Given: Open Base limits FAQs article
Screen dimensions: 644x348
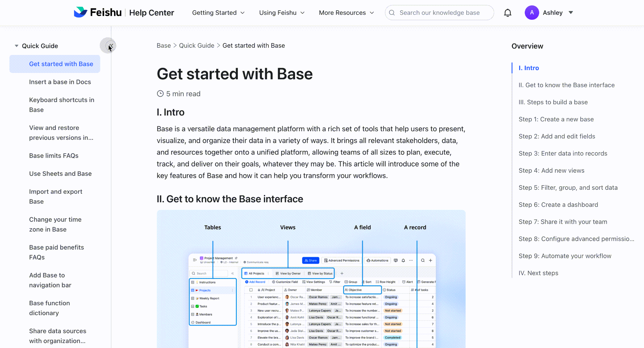Looking at the screenshot, I should (54, 156).
